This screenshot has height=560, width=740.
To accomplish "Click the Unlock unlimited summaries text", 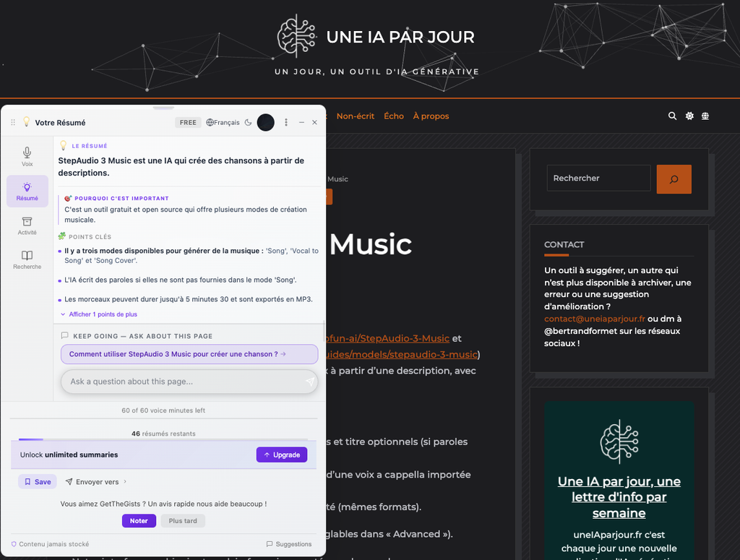I will [69, 455].
